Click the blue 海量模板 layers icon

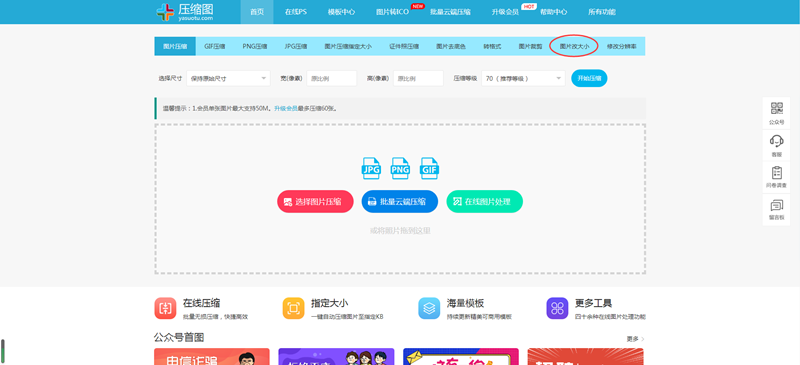429,308
